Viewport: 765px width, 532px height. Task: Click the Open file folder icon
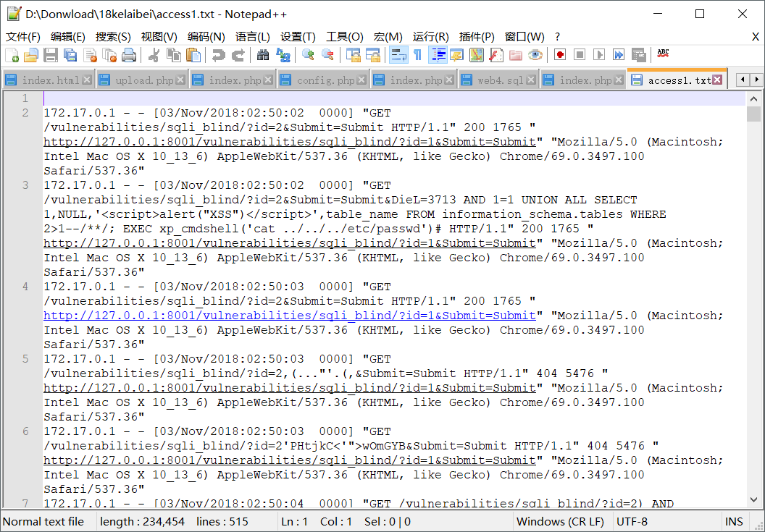[x=31, y=55]
